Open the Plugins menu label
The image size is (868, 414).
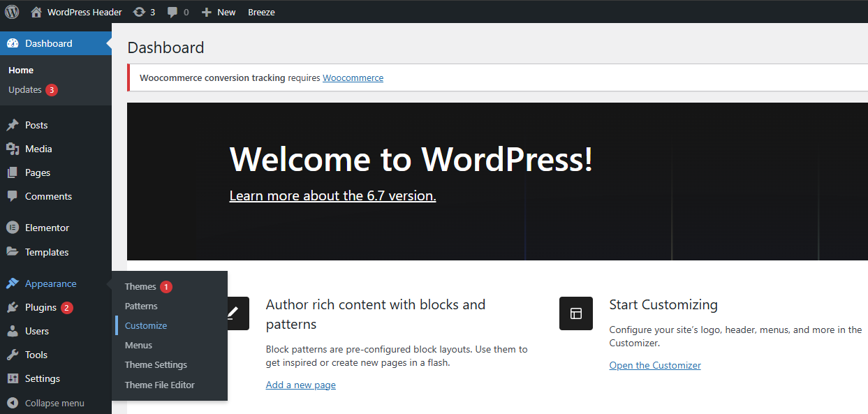coord(41,307)
